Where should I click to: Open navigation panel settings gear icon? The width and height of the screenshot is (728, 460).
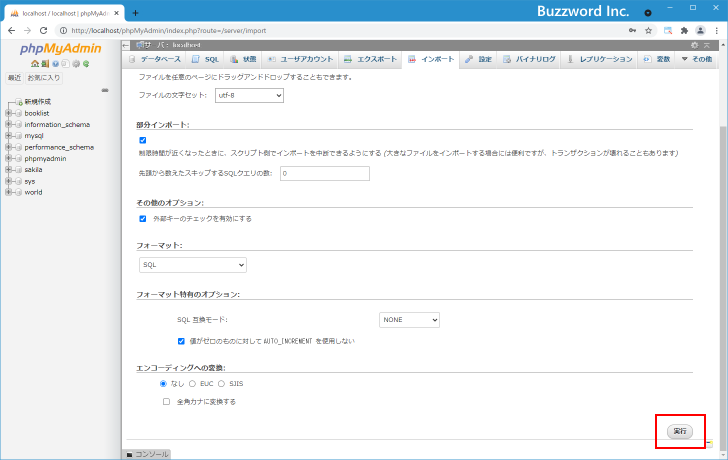pyautogui.click(x=76, y=64)
